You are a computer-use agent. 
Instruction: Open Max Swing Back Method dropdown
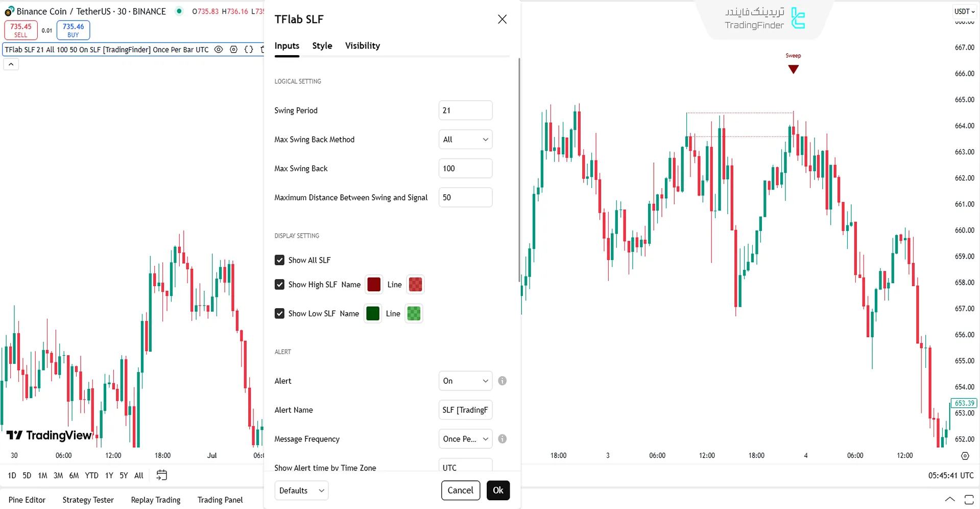click(x=465, y=140)
